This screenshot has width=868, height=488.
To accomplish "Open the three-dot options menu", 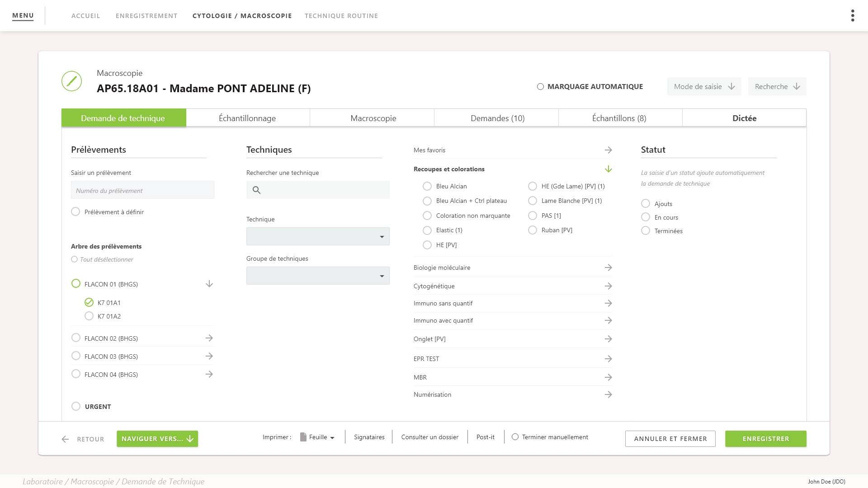I will point(853,16).
